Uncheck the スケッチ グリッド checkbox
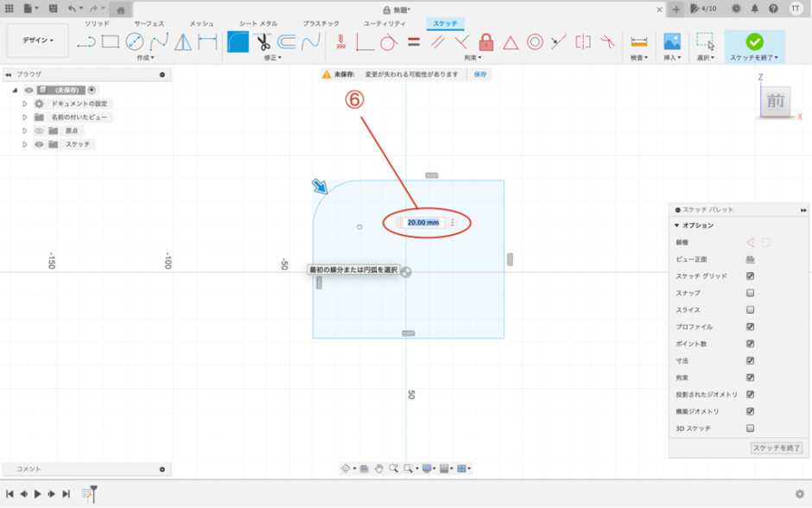This screenshot has width=812, height=508. [750, 276]
